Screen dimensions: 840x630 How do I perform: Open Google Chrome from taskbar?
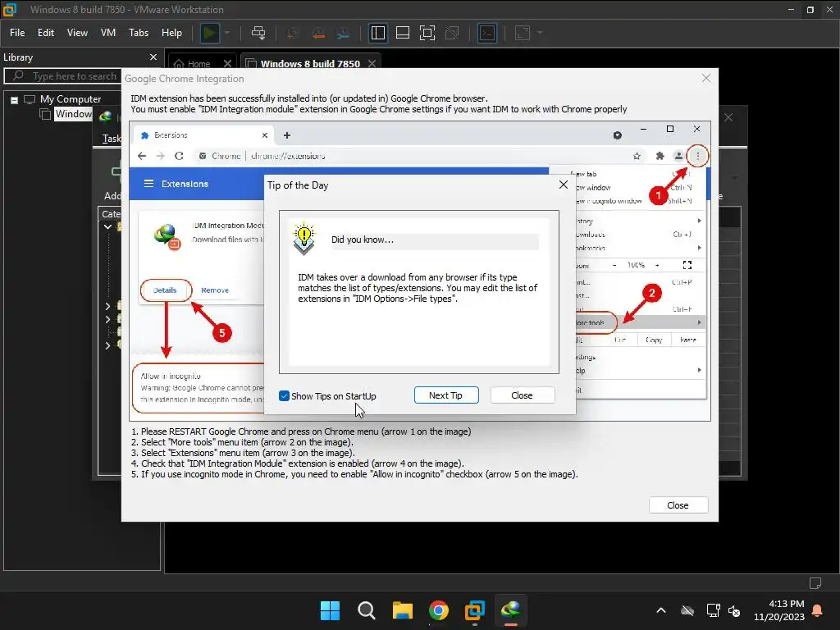(x=439, y=610)
